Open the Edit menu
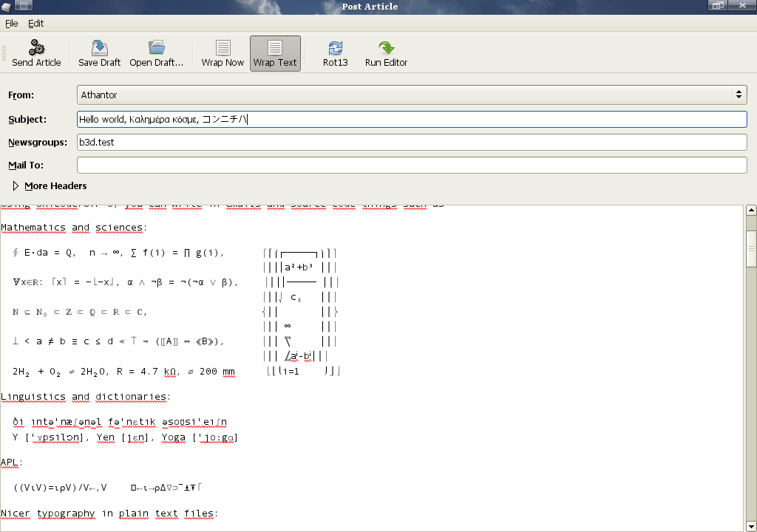The height and width of the screenshot is (532, 757). pyautogui.click(x=35, y=23)
